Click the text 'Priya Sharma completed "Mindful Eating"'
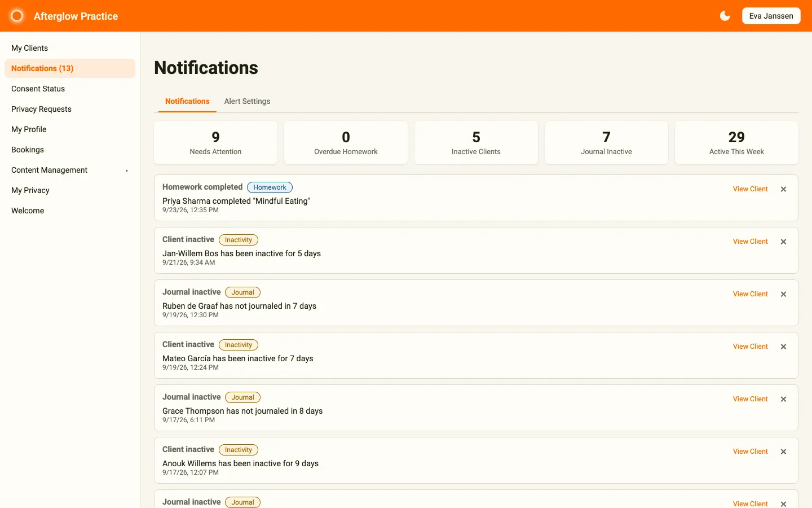 236,201
